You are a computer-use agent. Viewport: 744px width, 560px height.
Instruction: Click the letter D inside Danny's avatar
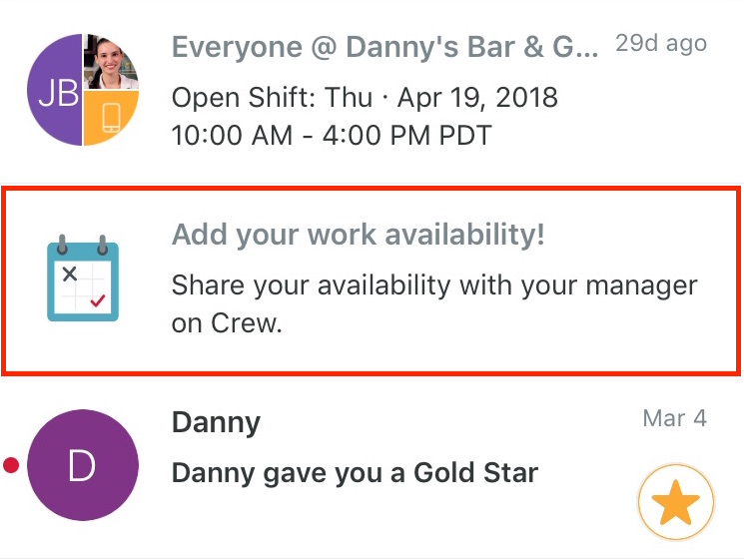click(x=82, y=465)
